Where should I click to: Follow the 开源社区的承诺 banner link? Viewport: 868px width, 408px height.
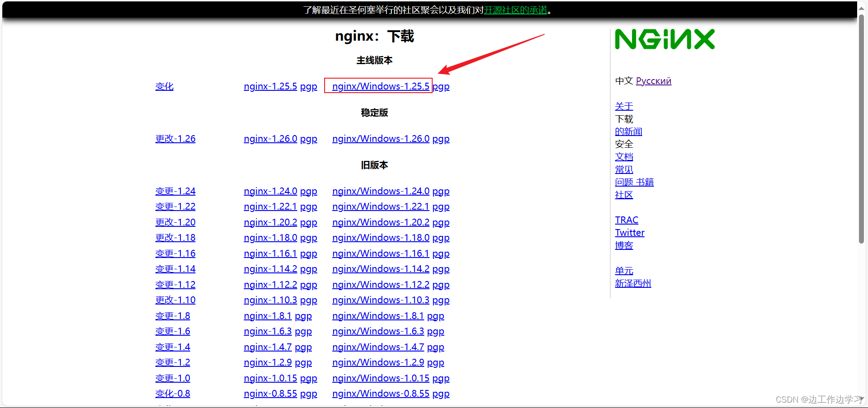(516, 10)
